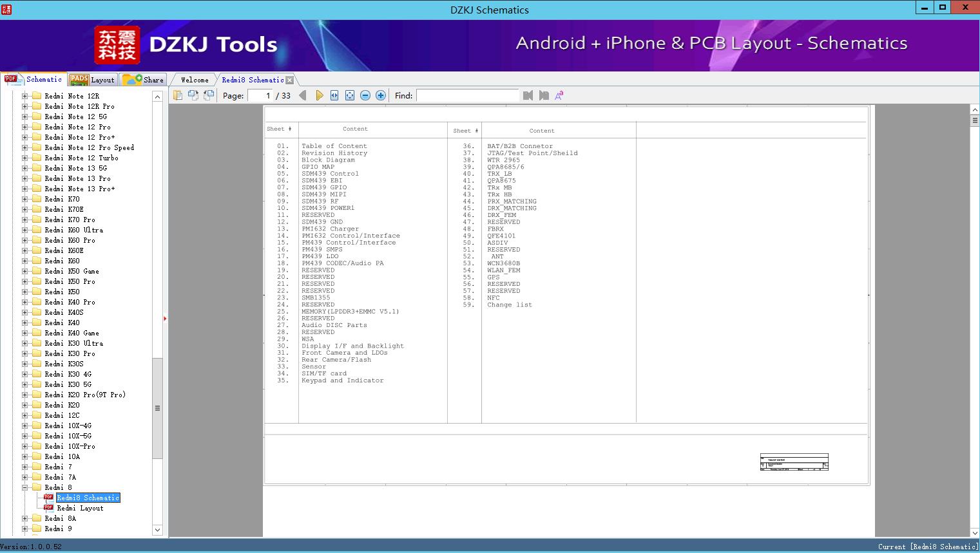Image resolution: width=980 pixels, height=553 pixels.
Task: Click the find previous icon
Action: click(528, 95)
